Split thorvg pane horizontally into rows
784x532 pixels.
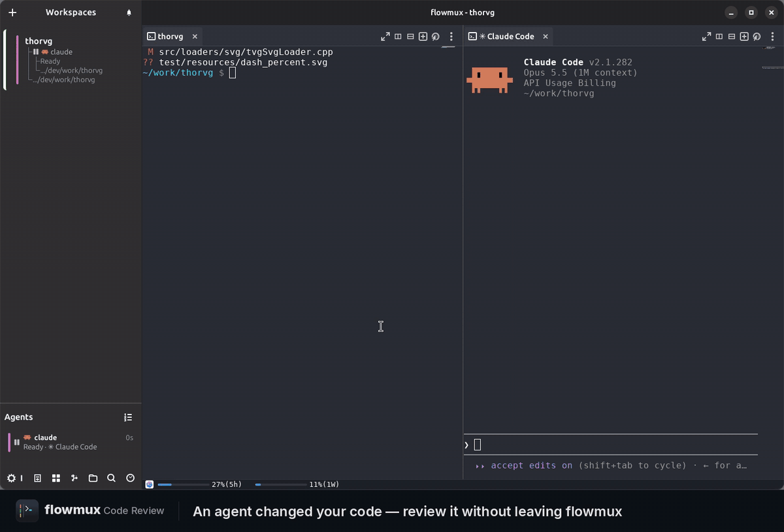[410, 37]
